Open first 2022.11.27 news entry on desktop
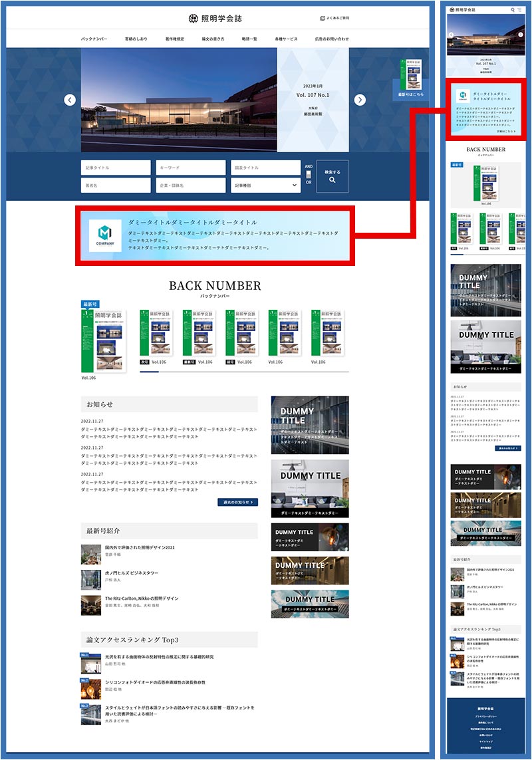This screenshot has height=760, width=532. [x=169, y=430]
